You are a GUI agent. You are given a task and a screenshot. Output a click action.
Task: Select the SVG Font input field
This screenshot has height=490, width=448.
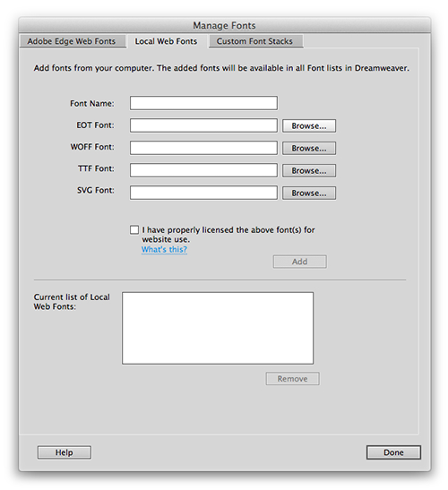coord(203,193)
